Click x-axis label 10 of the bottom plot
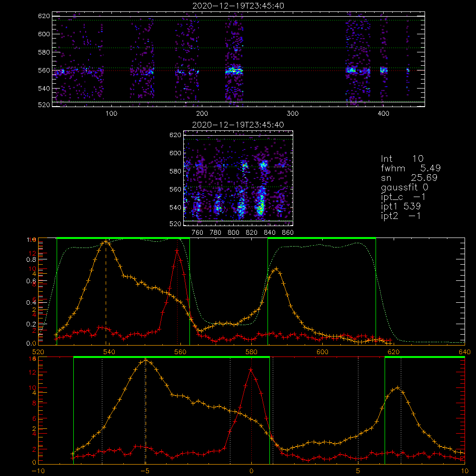The width and height of the screenshot is (476, 476). pos(465,471)
